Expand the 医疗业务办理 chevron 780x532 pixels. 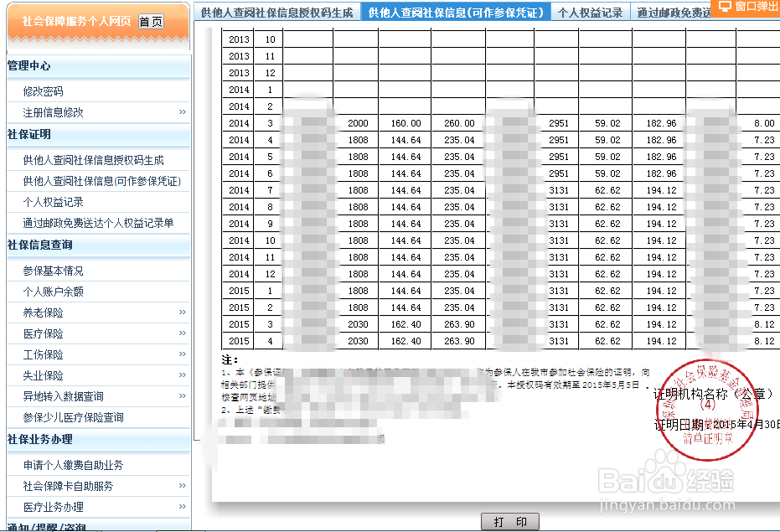coord(182,506)
